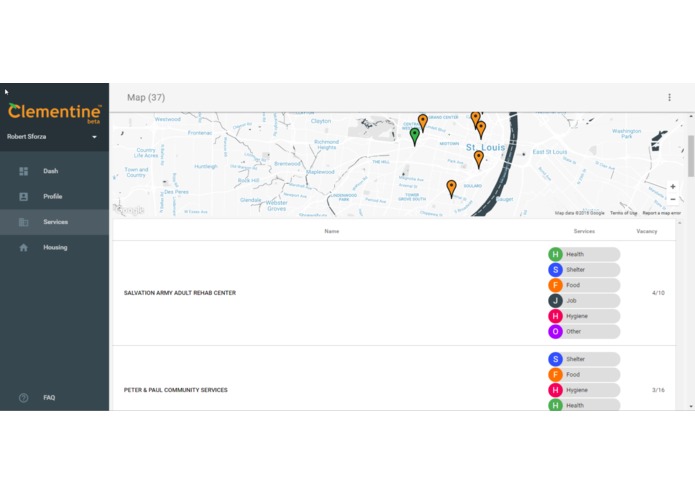Zoom in the map with plus button

pyautogui.click(x=672, y=187)
